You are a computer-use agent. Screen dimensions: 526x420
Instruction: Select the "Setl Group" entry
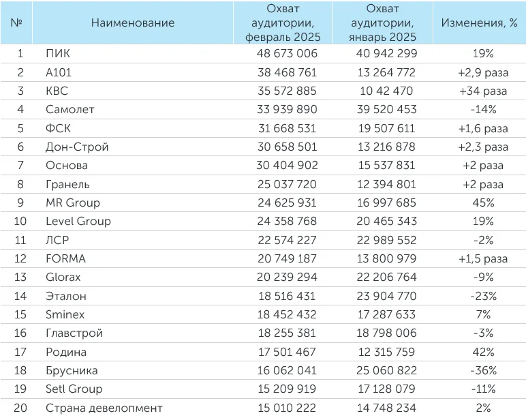click(74, 389)
